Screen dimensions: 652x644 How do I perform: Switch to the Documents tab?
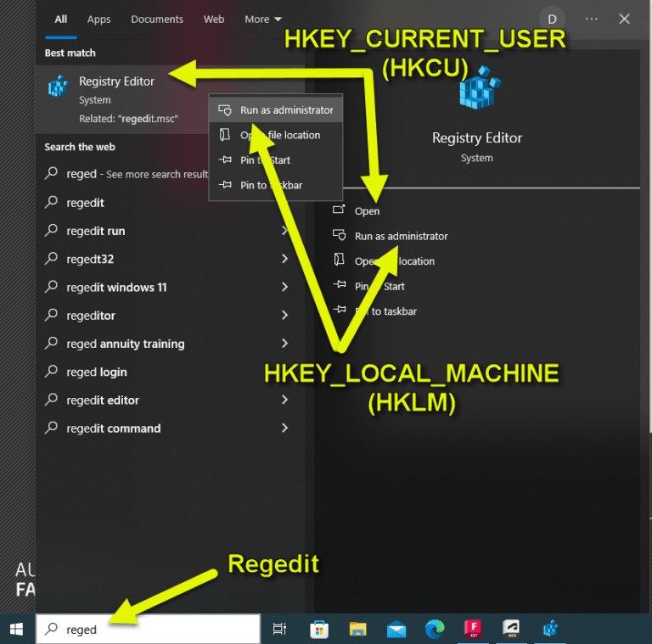pyautogui.click(x=157, y=20)
